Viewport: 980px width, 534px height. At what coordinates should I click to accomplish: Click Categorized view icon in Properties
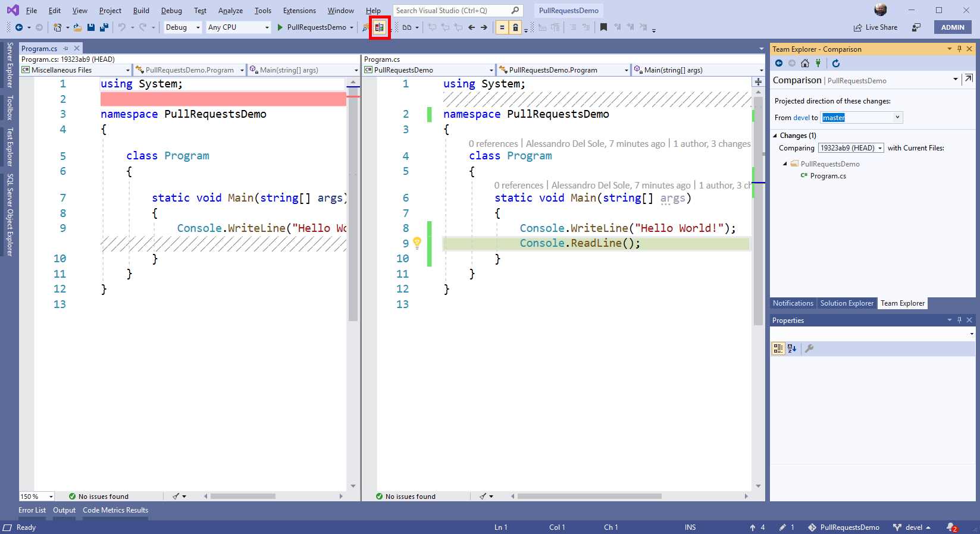click(778, 348)
